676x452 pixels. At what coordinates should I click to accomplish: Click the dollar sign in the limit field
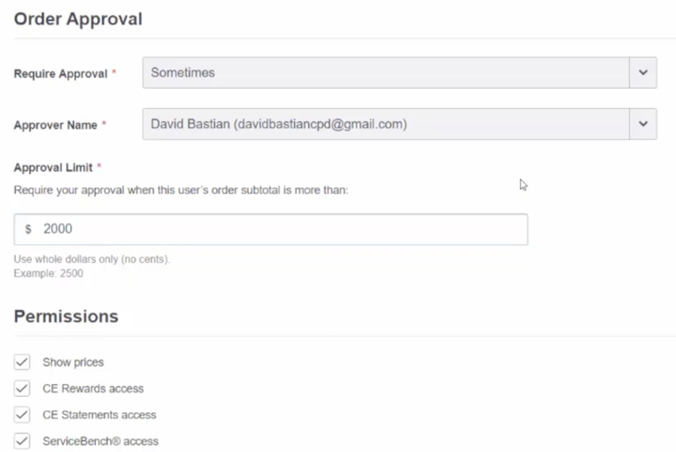click(28, 229)
